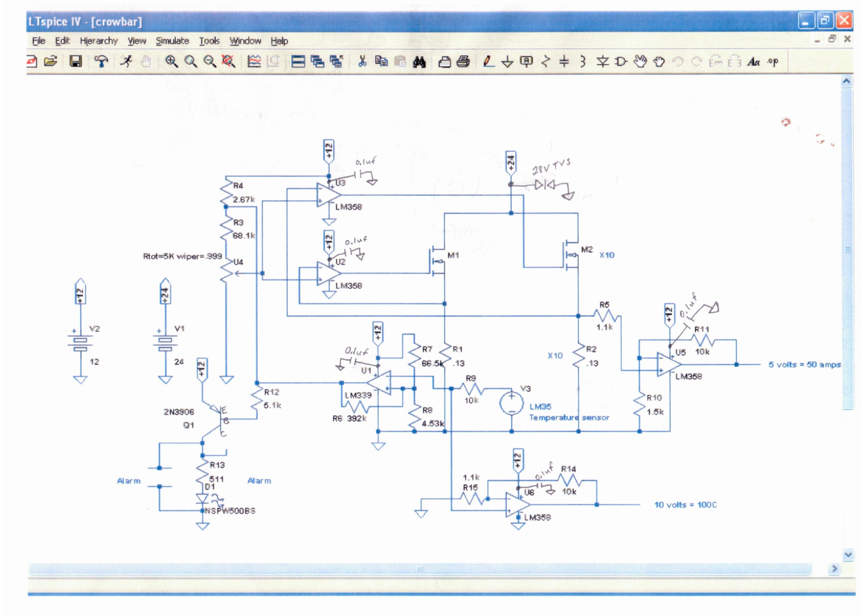The width and height of the screenshot is (861, 616).
Task: Click the 'M1' MOSFET label
Action: tap(453, 255)
